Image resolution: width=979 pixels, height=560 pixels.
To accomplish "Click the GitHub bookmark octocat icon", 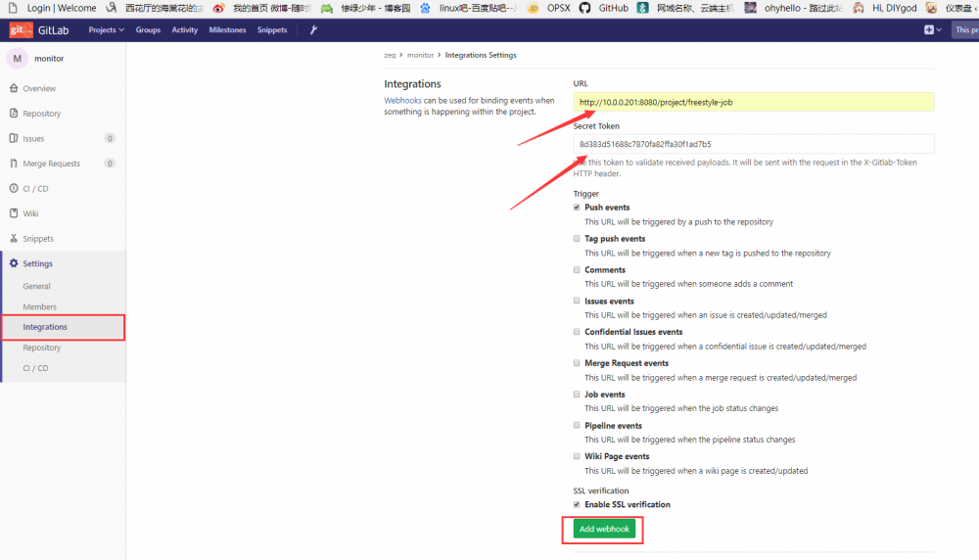I will 584,8.
